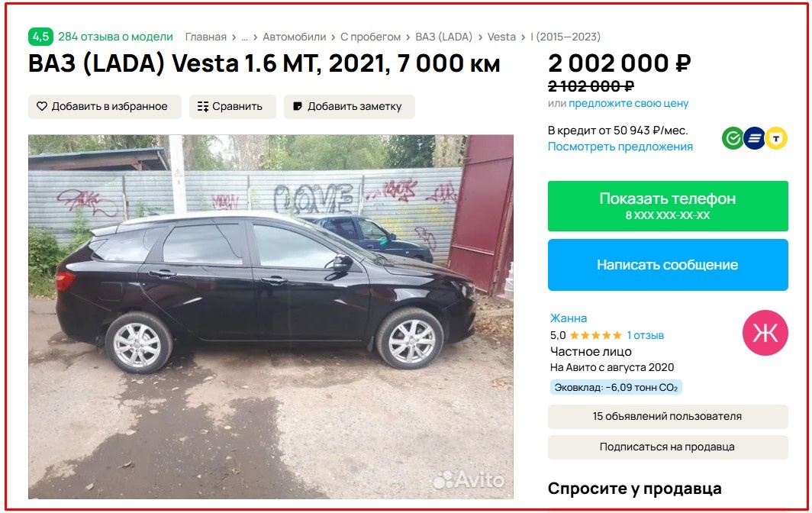This screenshot has height=513, width=812.
Task: Click the предложите свою цену link
Action: pos(628,103)
